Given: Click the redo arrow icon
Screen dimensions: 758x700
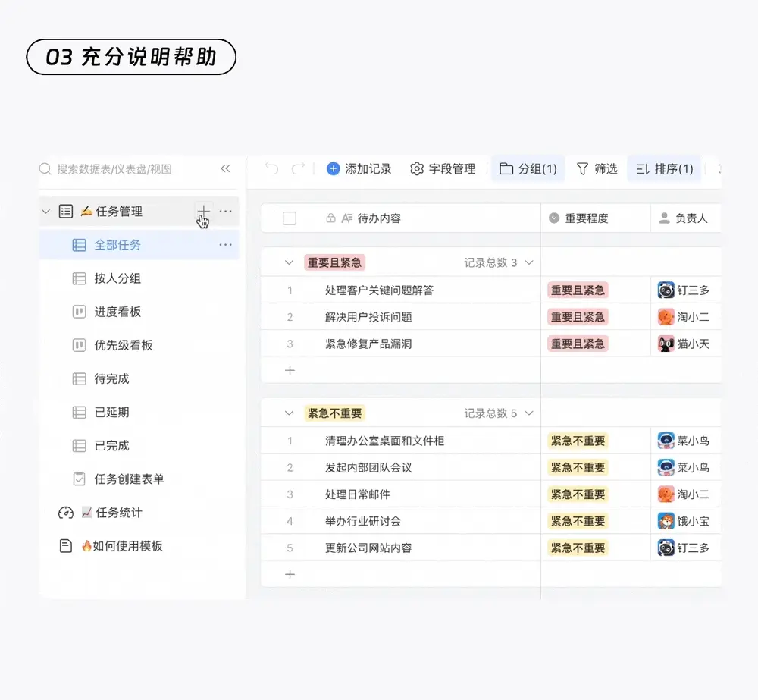Looking at the screenshot, I should pos(298,168).
